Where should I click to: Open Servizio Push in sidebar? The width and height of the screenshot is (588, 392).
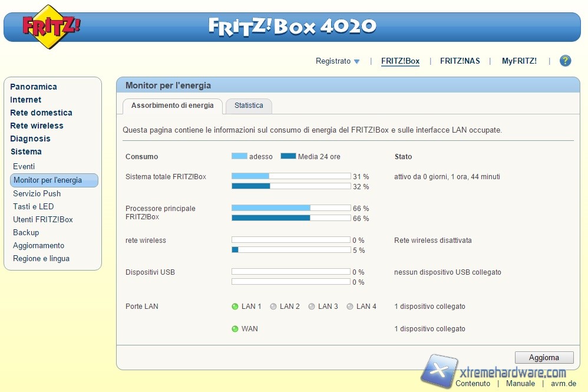point(37,193)
